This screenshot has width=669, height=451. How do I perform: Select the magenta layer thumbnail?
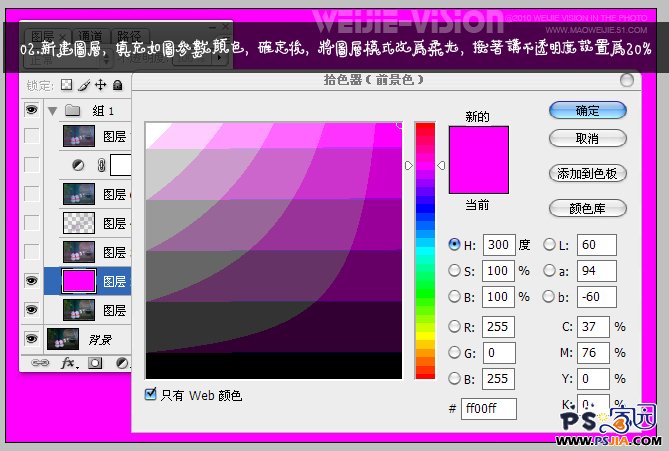click(79, 281)
